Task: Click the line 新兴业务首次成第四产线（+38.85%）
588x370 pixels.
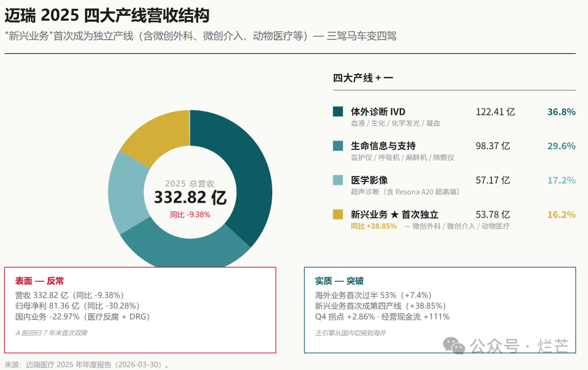Action: coord(381,306)
